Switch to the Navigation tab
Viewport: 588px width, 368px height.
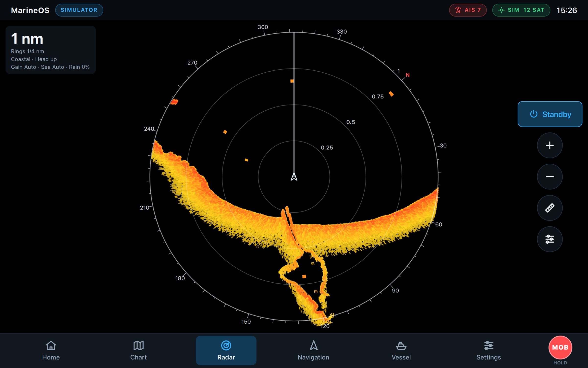coord(314,350)
